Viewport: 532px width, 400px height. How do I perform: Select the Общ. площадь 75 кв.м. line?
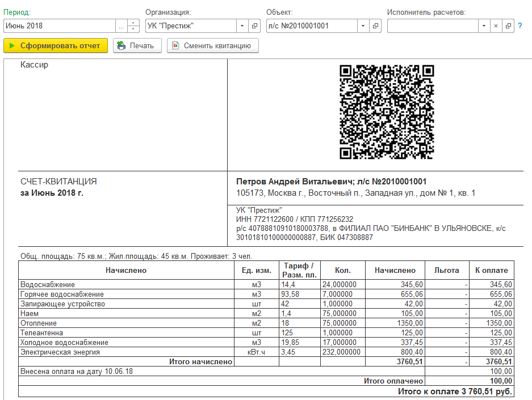tap(136, 256)
